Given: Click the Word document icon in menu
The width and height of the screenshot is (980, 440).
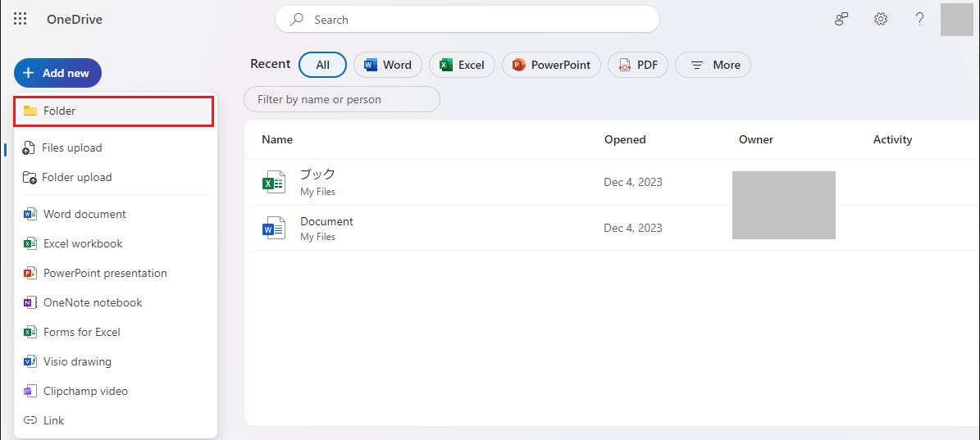Looking at the screenshot, I should 30,214.
